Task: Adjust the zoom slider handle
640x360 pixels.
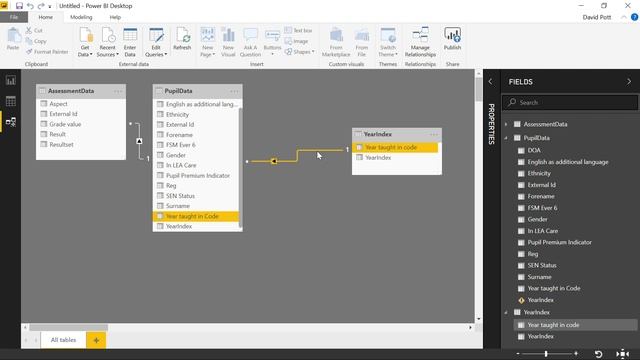Action: click(546, 353)
